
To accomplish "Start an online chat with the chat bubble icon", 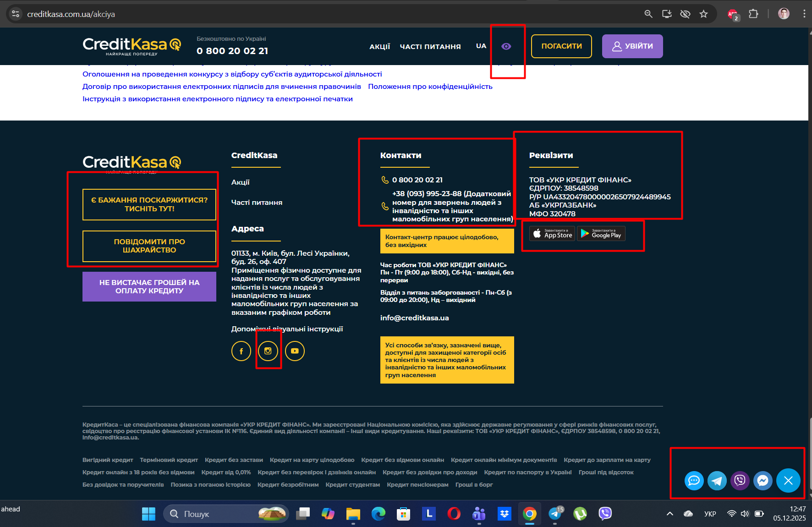I will (x=694, y=480).
